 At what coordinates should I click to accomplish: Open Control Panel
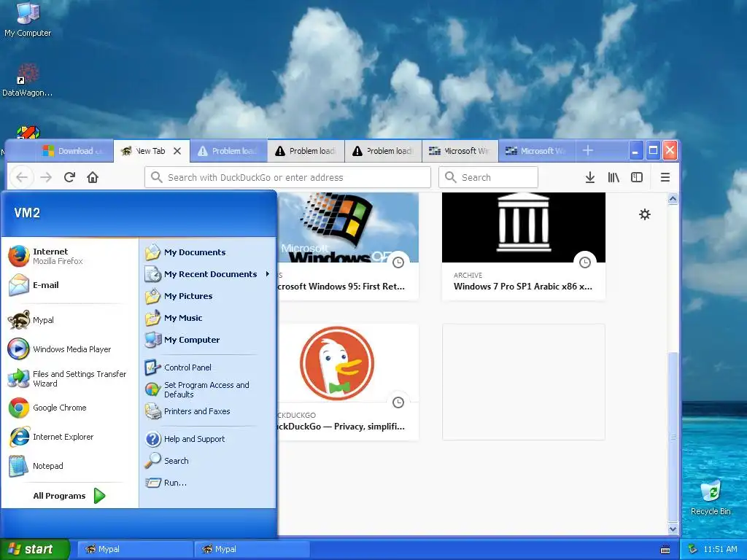[208, 367]
